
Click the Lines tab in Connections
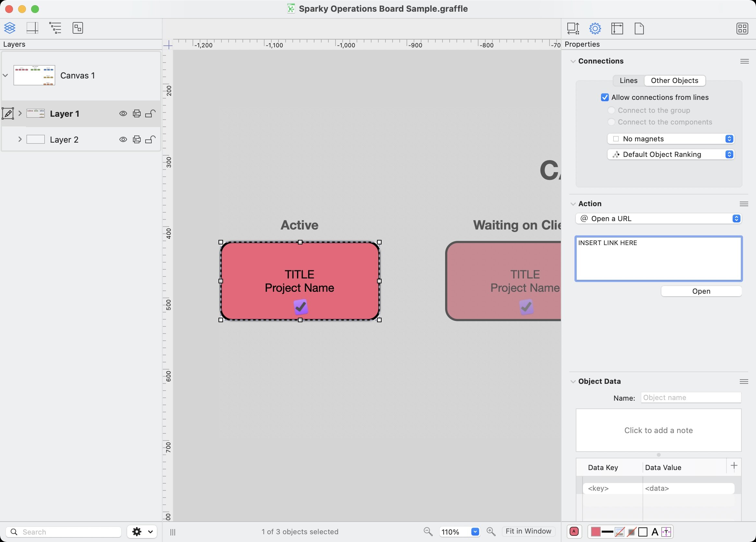click(x=628, y=80)
